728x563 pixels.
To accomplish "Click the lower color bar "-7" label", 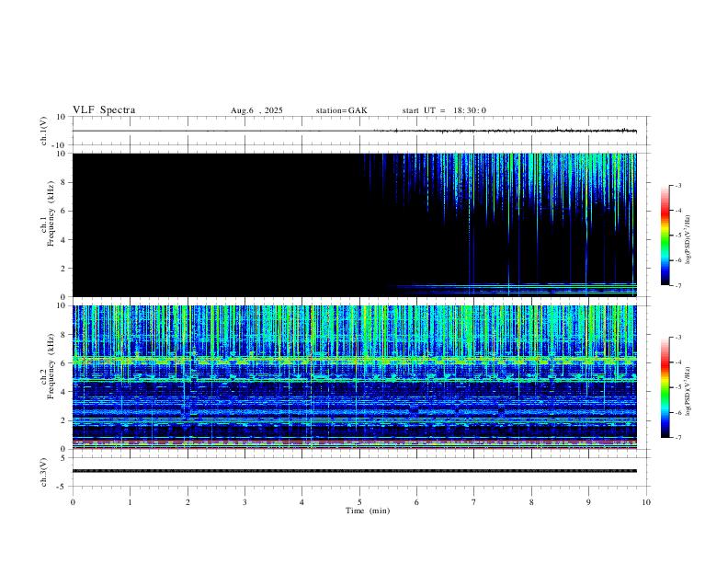I will [677, 438].
